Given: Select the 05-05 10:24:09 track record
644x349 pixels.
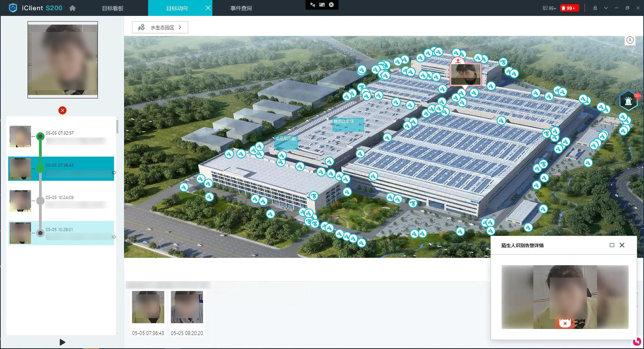Looking at the screenshot, I should click(61, 201).
